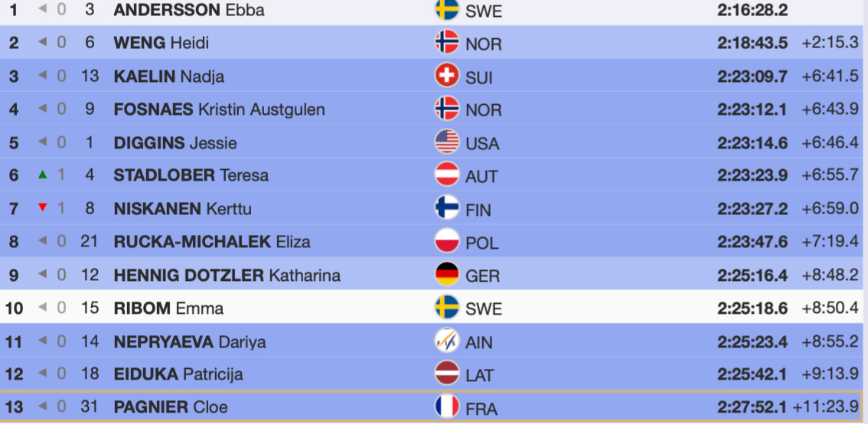Click the Switzerland flag beside SUI
868x424 pixels.
(447, 76)
